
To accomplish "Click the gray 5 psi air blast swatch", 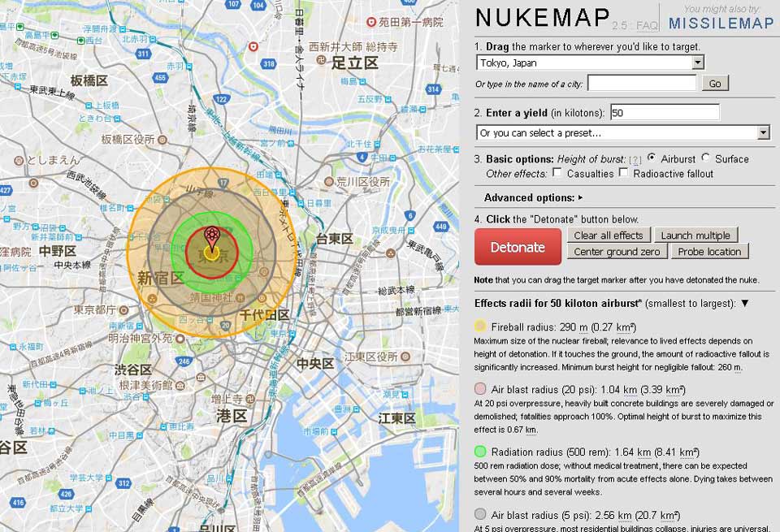I will [480, 514].
